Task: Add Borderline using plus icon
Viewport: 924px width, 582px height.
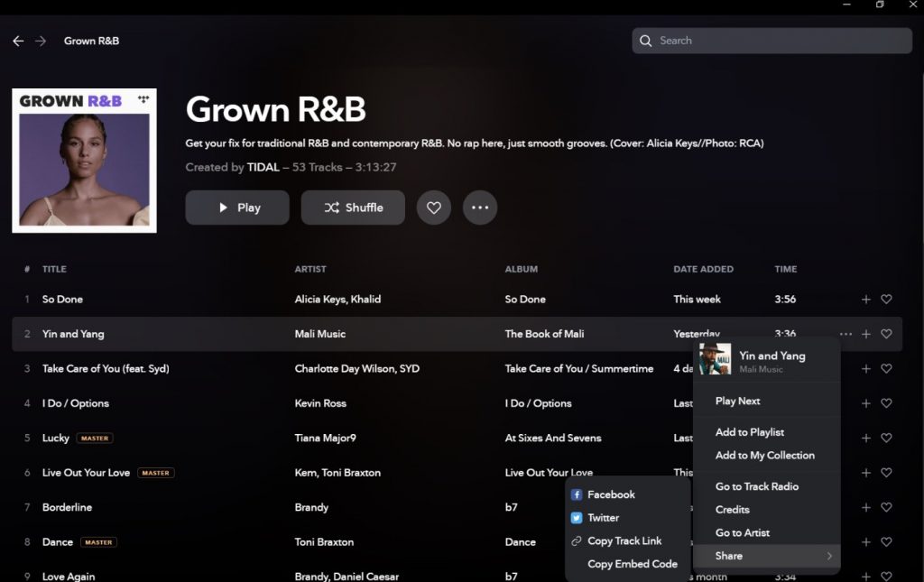Action: (865, 508)
